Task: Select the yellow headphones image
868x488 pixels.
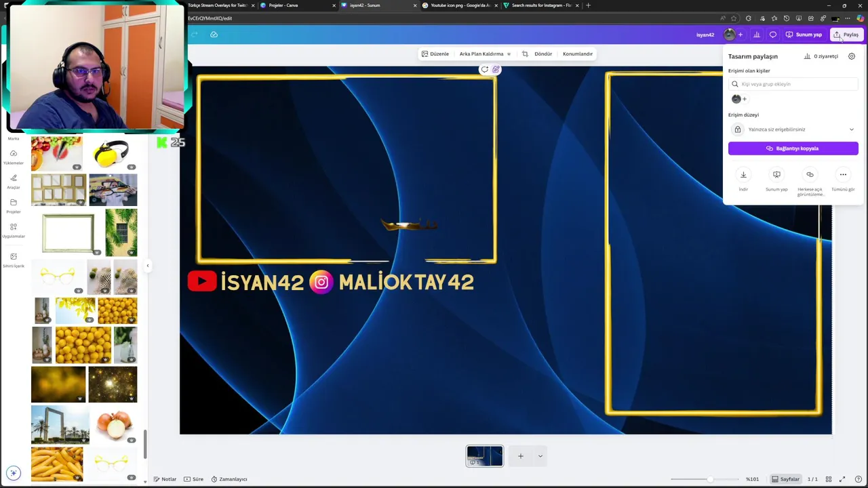Action: [x=113, y=153]
